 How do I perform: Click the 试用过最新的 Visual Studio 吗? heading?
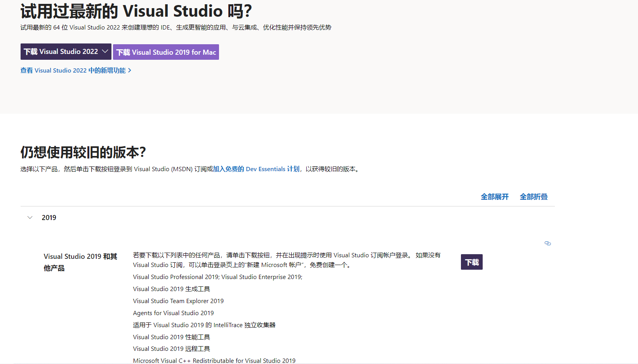point(136,11)
